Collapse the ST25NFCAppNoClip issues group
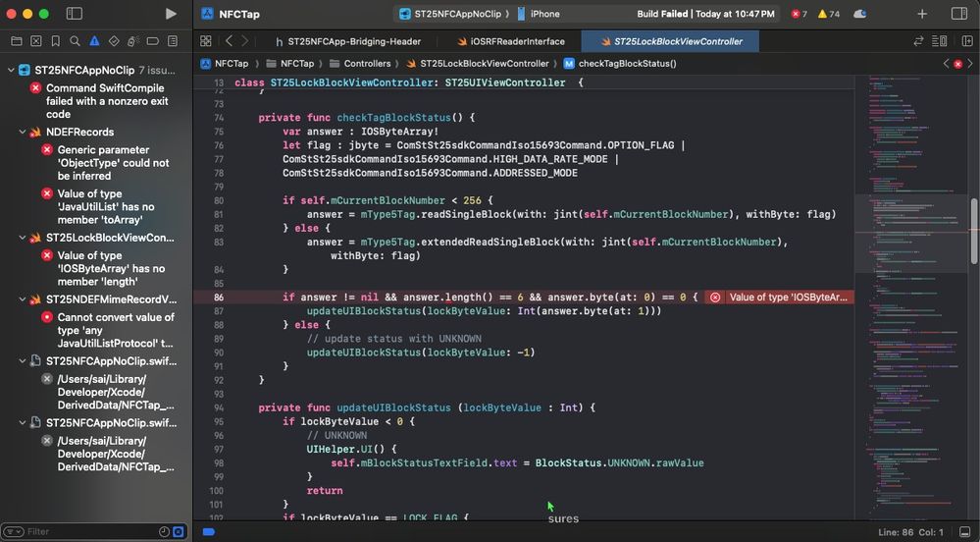This screenshot has height=542, width=980. click(11, 71)
